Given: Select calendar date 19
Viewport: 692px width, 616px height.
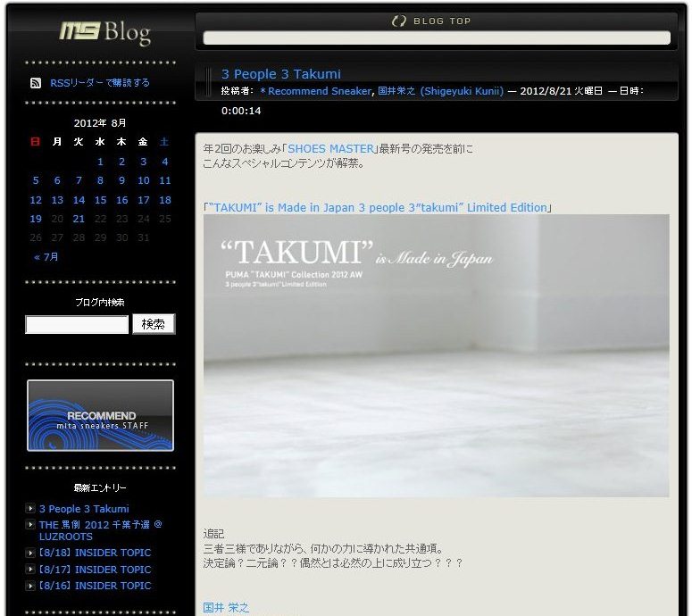Looking at the screenshot, I should point(36,219).
